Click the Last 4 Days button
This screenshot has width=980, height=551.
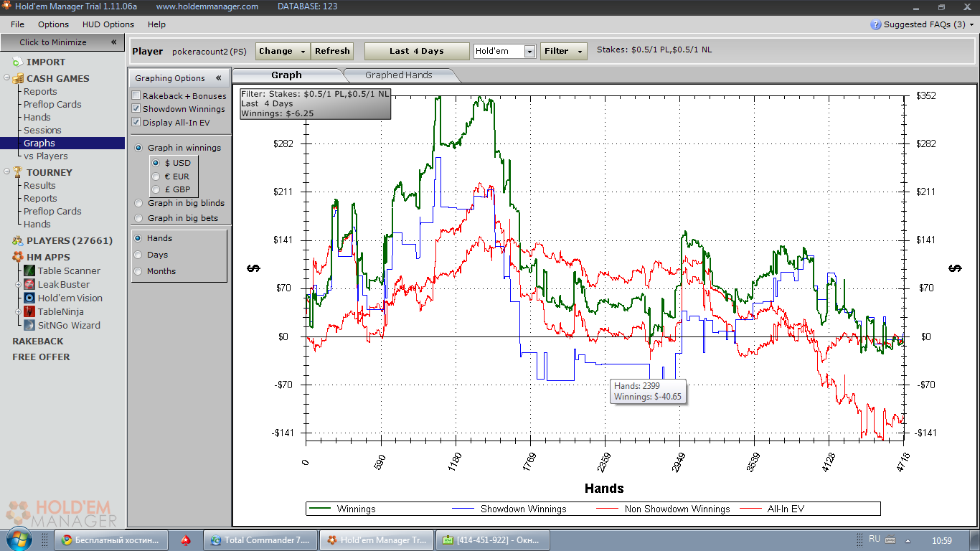[417, 51]
